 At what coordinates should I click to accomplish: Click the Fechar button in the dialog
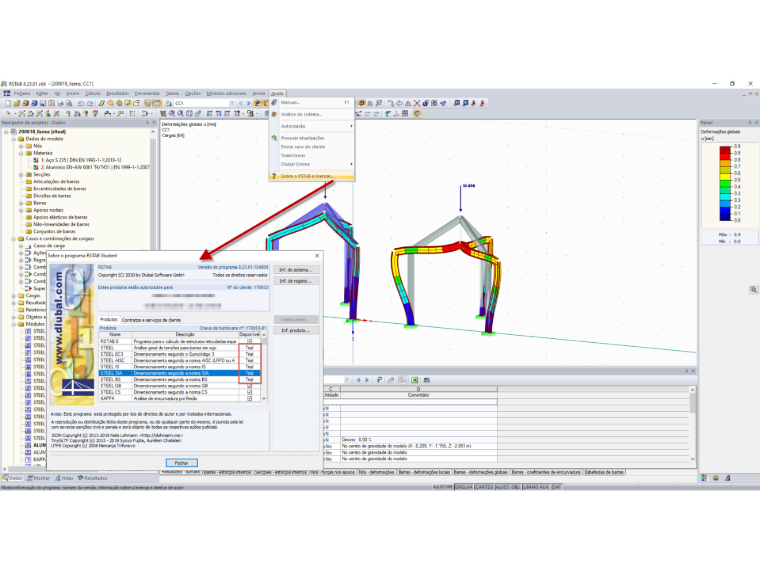coord(181,463)
